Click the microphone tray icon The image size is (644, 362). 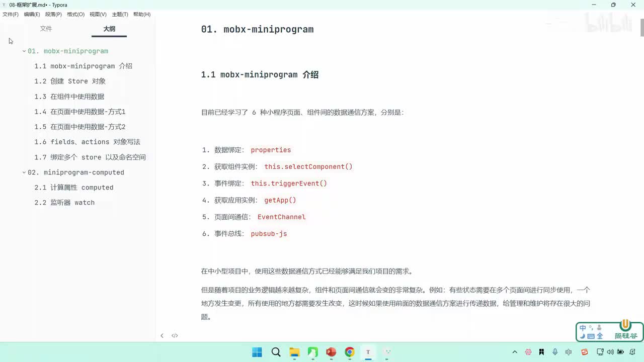[x=555, y=352]
